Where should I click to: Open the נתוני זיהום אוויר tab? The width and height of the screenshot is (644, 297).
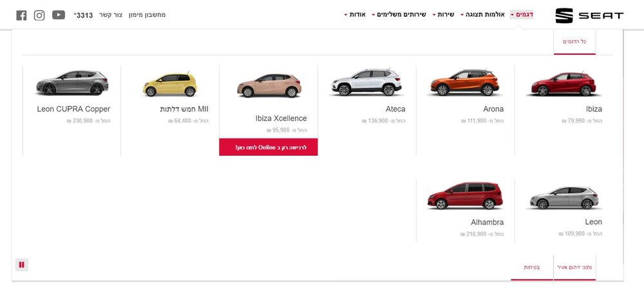click(x=574, y=267)
